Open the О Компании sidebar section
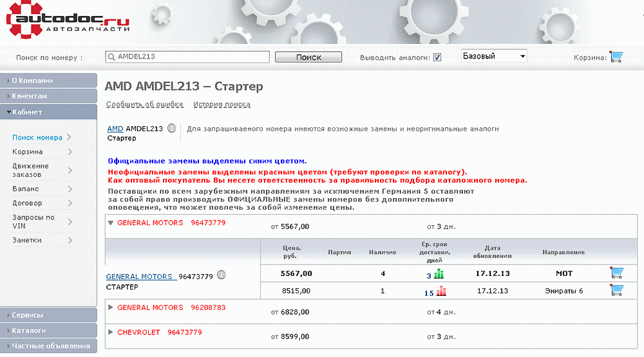The image size is (644, 357). [48, 80]
